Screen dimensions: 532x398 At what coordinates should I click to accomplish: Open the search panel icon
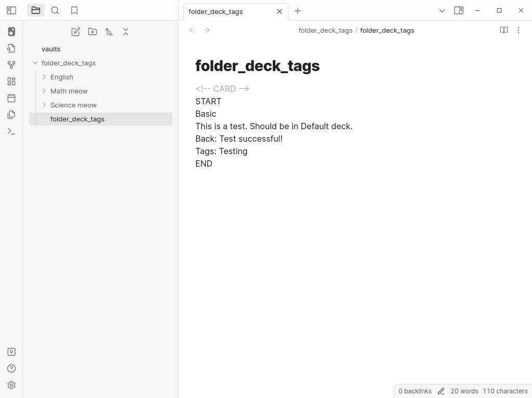pyautogui.click(x=55, y=10)
